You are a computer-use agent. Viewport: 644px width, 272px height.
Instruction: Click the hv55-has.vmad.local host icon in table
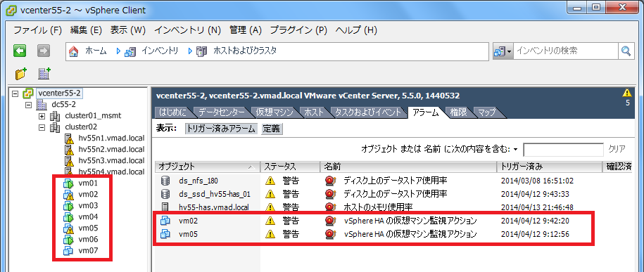click(165, 207)
